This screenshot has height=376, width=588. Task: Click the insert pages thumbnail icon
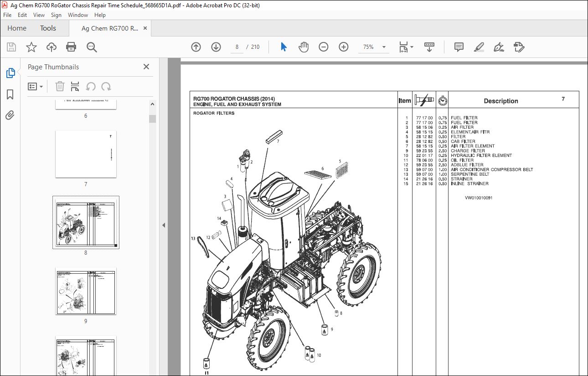[x=75, y=86]
